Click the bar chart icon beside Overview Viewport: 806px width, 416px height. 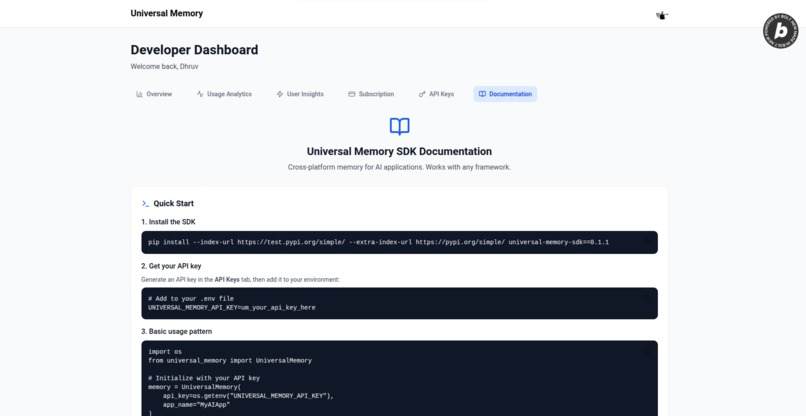(x=139, y=94)
